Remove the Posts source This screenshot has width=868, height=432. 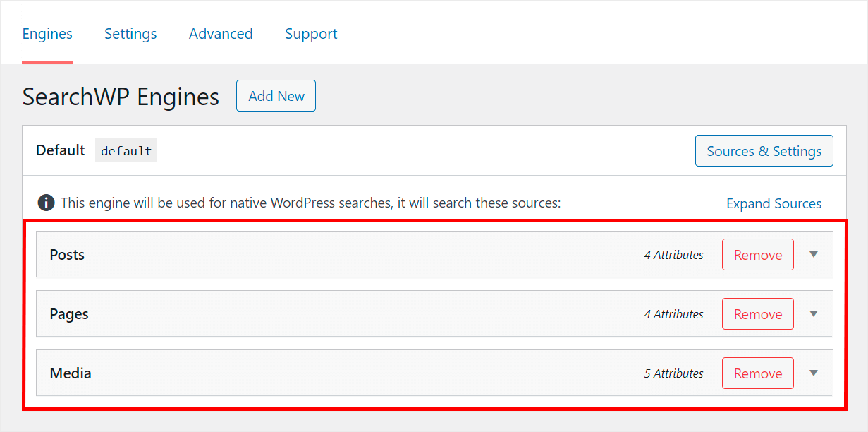pos(758,255)
